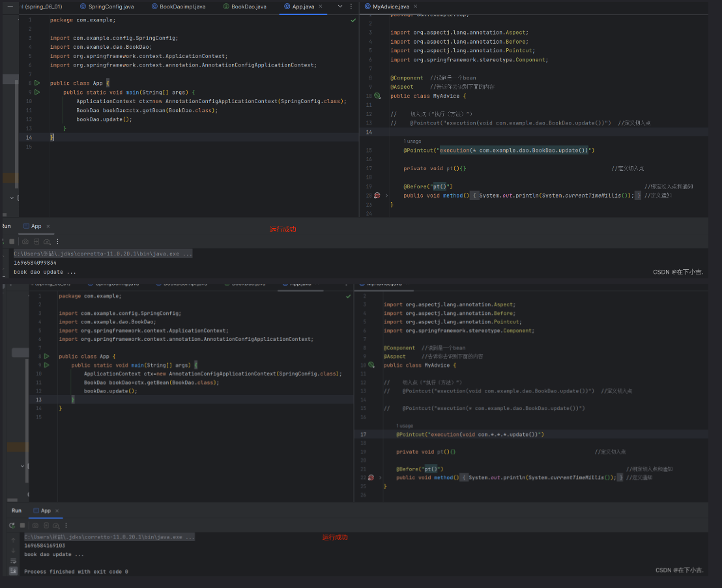Run class App gutter arrow in lower editor
The image size is (722, 588).
click(x=46, y=356)
